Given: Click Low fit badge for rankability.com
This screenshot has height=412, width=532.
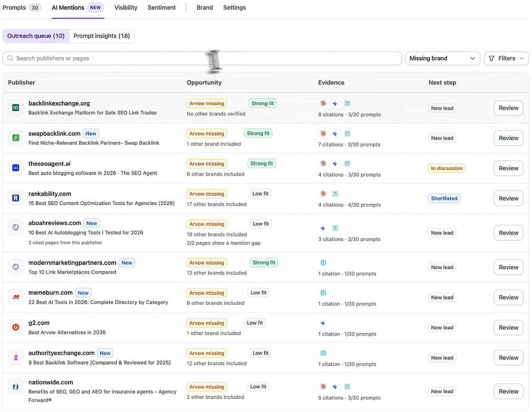Looking at the screenshot, I should (x=260, y=194).
